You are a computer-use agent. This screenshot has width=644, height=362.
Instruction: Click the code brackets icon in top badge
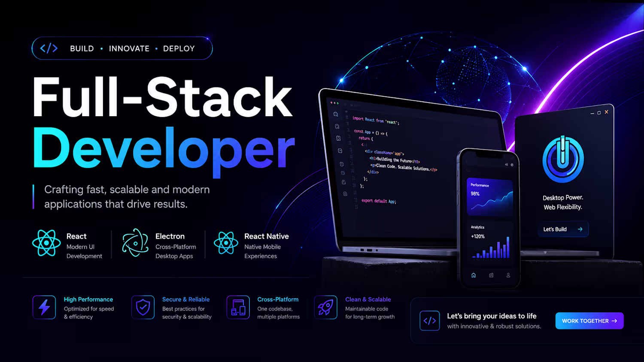49,48
